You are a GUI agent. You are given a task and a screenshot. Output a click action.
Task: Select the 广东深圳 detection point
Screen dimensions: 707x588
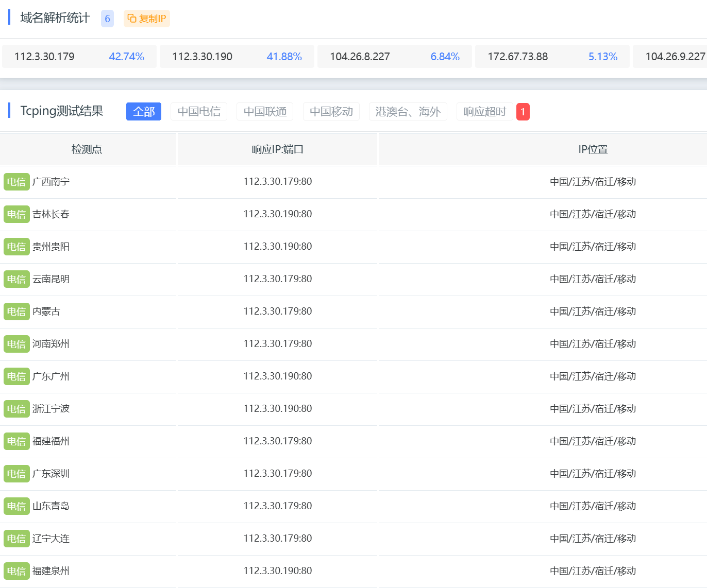(x=51, y=474)
